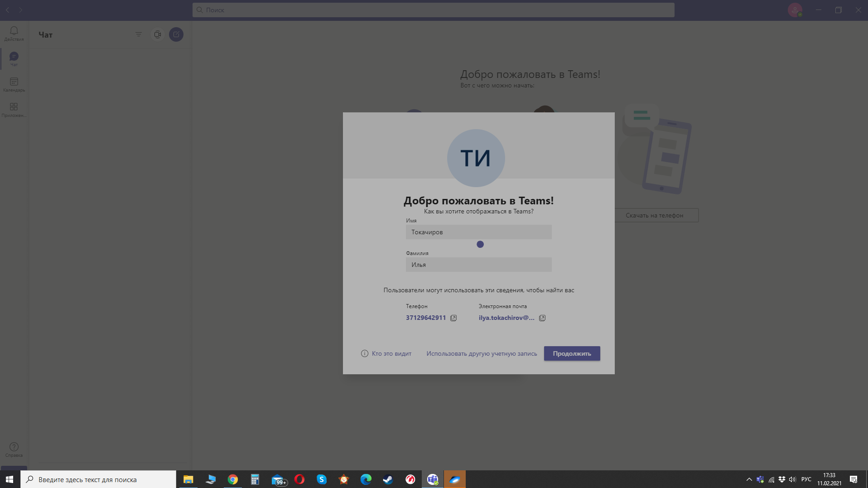Click the Фамилия field containing Илья
The height and width of the screenshot is (488, 868).
[478, 265]
